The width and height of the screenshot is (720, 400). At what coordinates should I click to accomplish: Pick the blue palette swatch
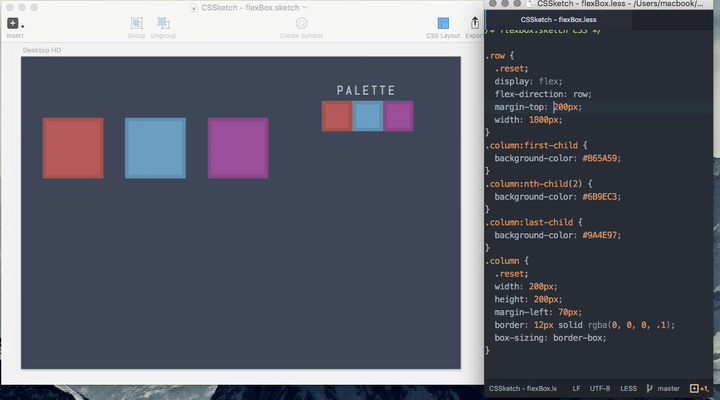pos(367,116)
